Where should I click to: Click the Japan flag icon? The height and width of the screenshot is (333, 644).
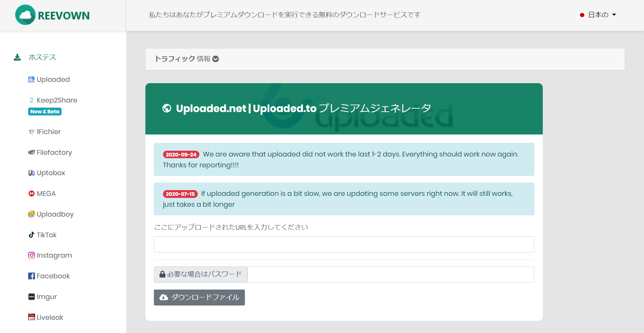[x=582, y=15]
